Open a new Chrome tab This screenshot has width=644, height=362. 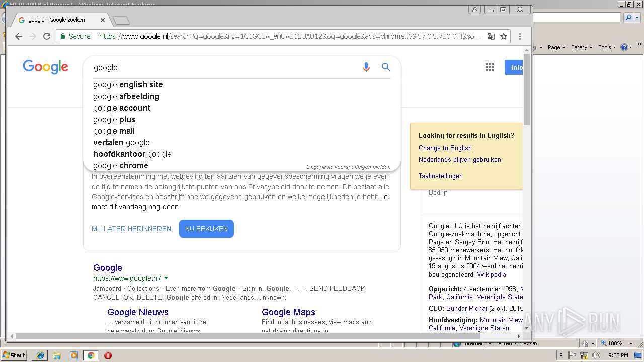point(121,20)
